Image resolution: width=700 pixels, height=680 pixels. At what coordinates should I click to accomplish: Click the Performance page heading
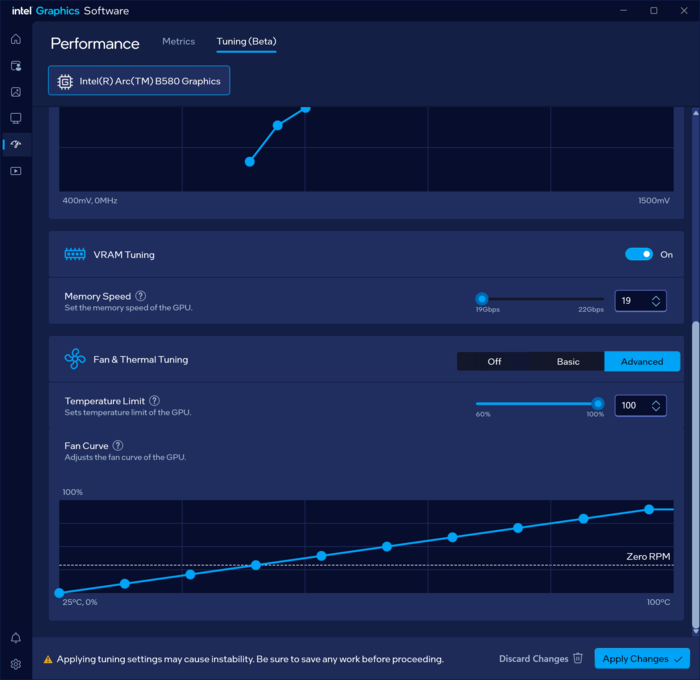(x=95, y=43)
